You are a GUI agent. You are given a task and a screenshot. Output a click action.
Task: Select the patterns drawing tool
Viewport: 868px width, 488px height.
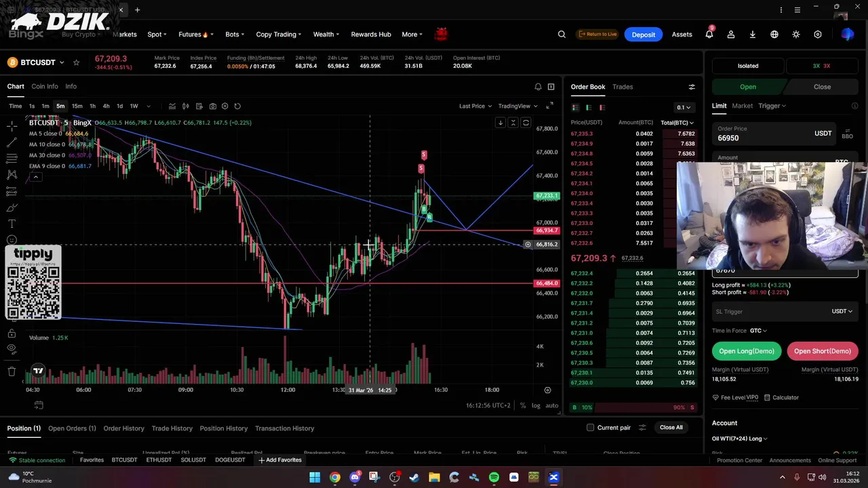point(12,175)
